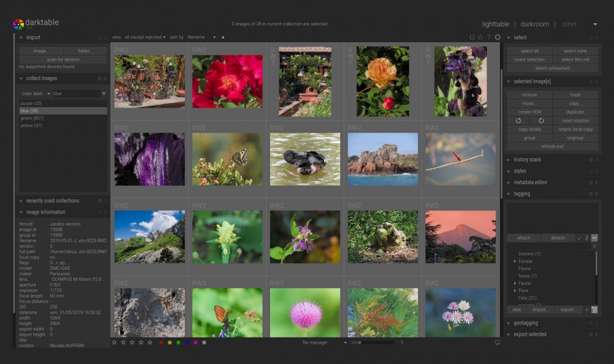This screenshot has height=364, width=614.
Task: Open the color label collection dropdown
Action: [35, 94]
